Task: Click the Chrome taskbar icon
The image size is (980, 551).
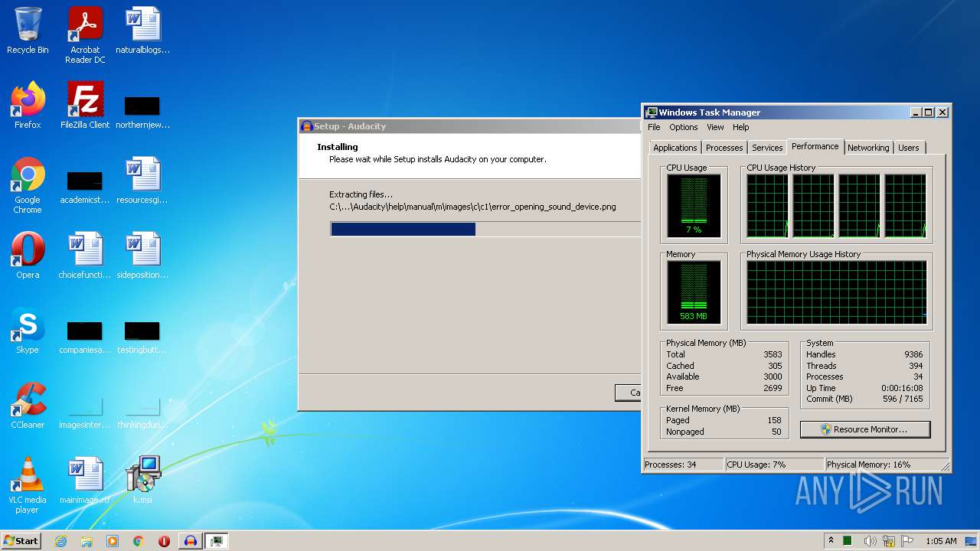Action: point(139,541)
